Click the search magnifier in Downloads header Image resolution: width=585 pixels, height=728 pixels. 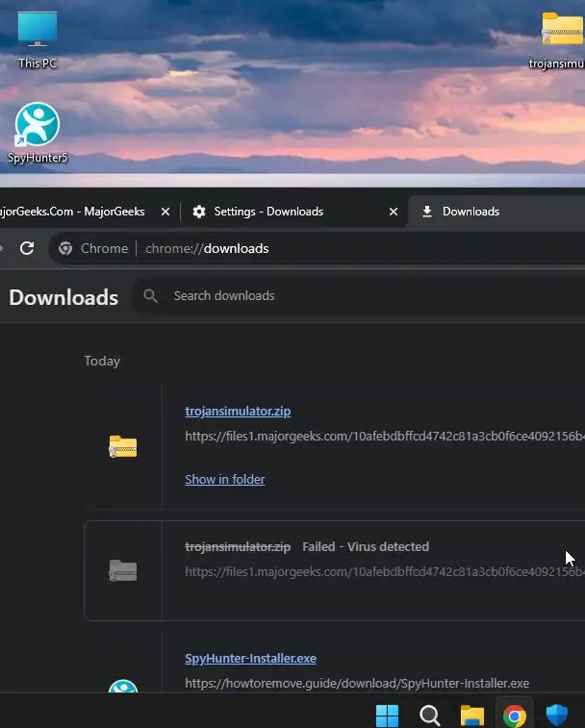[150, 296]
